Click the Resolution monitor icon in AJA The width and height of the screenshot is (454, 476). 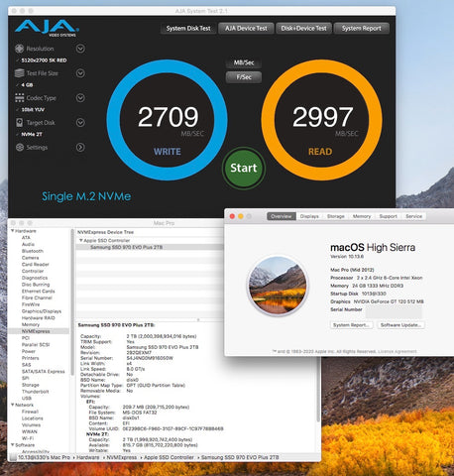[19, 49]
